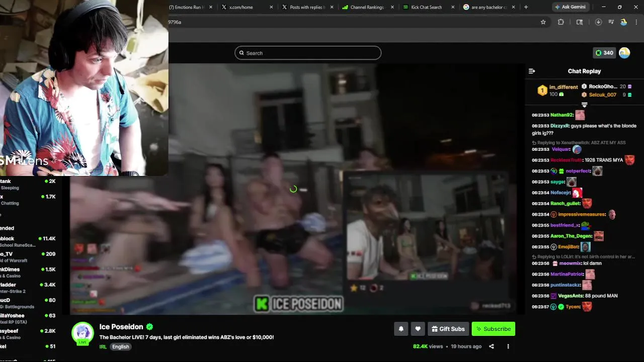This screenshot has height=362, width=644.
Task: Click username impressivemeasures in chat
Action: [x=582, y=215]
